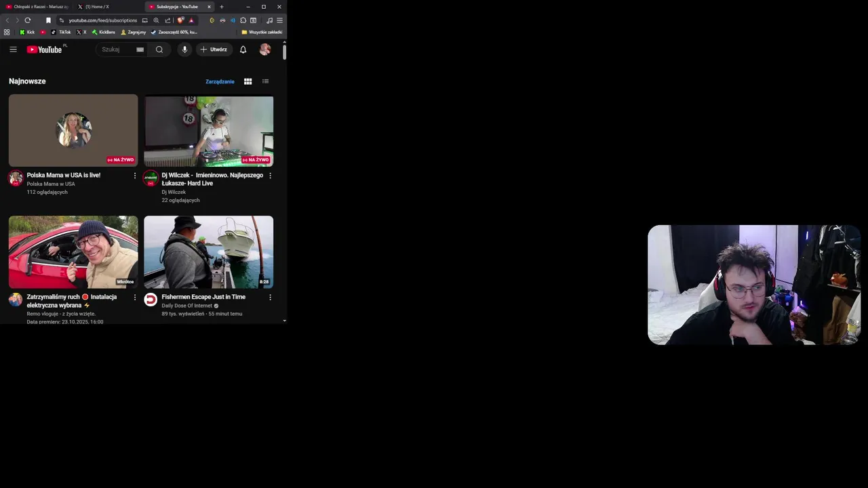Open the YouTube hamburger guide menu
868x488 pixels.
13,49
